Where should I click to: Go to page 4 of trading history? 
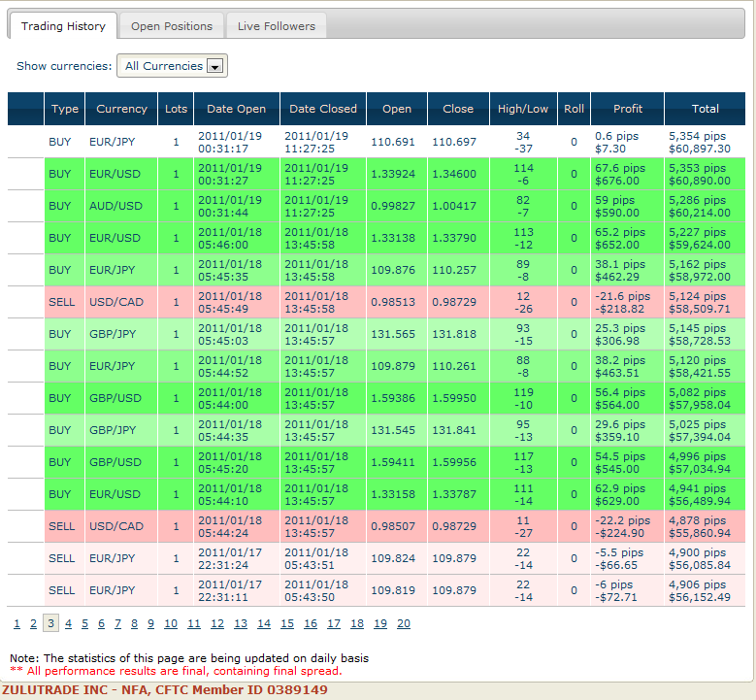coord(69,623)
